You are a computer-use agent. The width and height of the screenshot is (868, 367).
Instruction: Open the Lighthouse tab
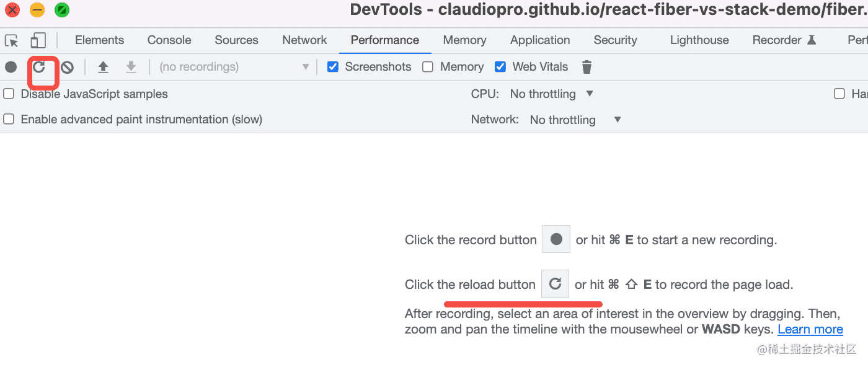tap(699, 40)
